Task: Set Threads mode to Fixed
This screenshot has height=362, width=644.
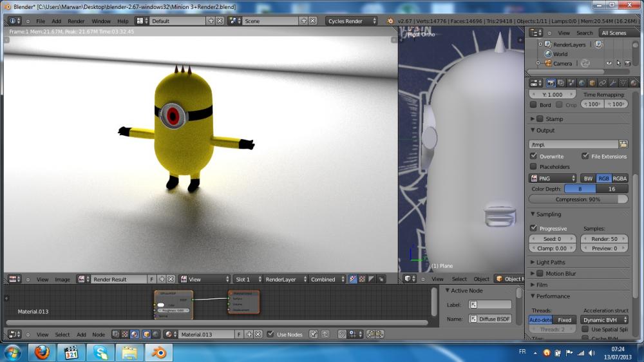Action: (564, 319)
